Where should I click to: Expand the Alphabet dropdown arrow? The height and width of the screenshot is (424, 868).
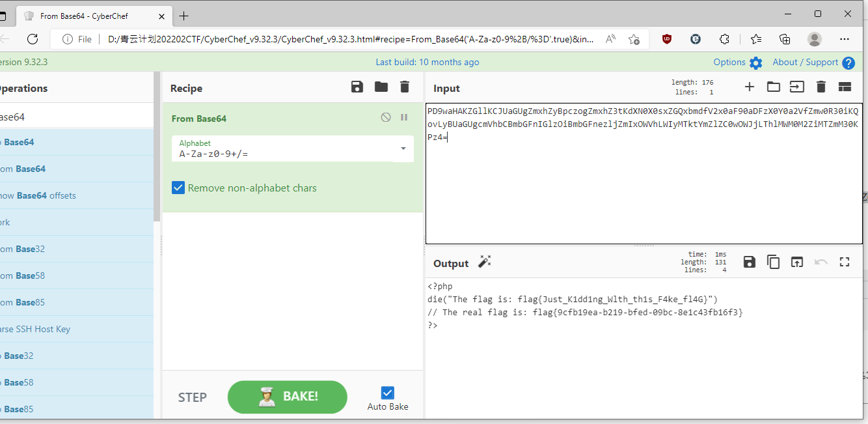(x=403, y=148)
